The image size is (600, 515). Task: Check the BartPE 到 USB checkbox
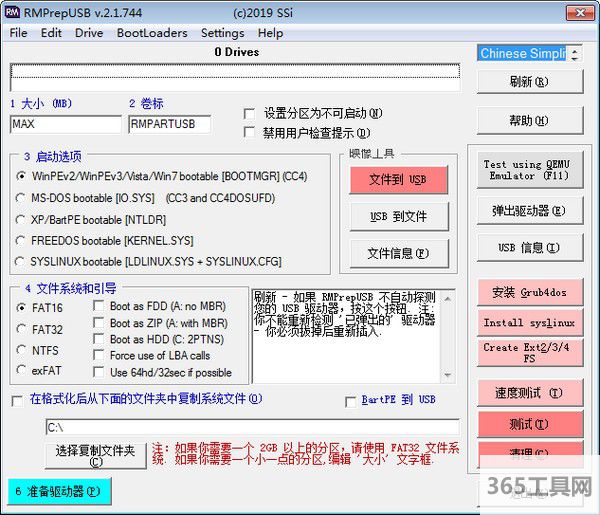pos(350,400)
